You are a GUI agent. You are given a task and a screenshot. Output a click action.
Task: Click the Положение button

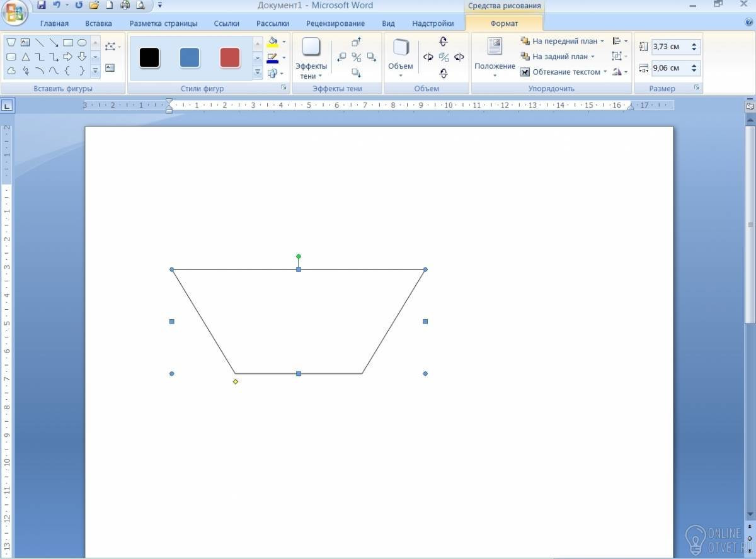[x=495, y=57]
